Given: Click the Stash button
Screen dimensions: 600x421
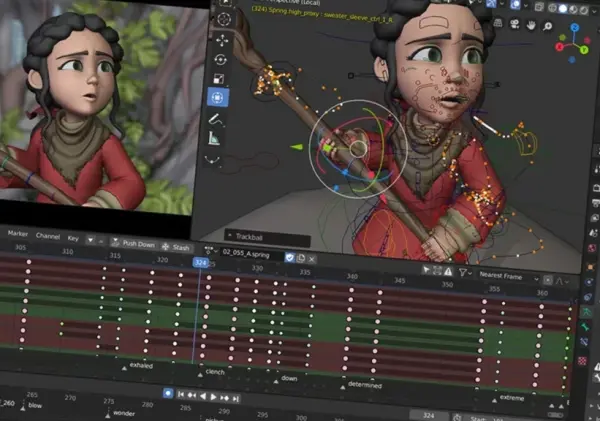Looking at the screenshot, I should pyautogui.click(x=176, y=247).
